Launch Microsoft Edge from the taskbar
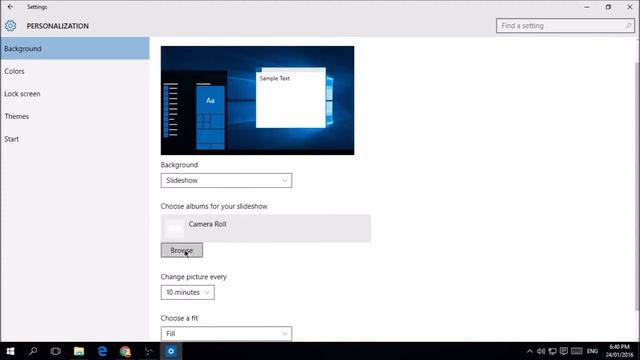Image resolution: width=640 pixels, height=360 pixels. [x=102, y=351]
